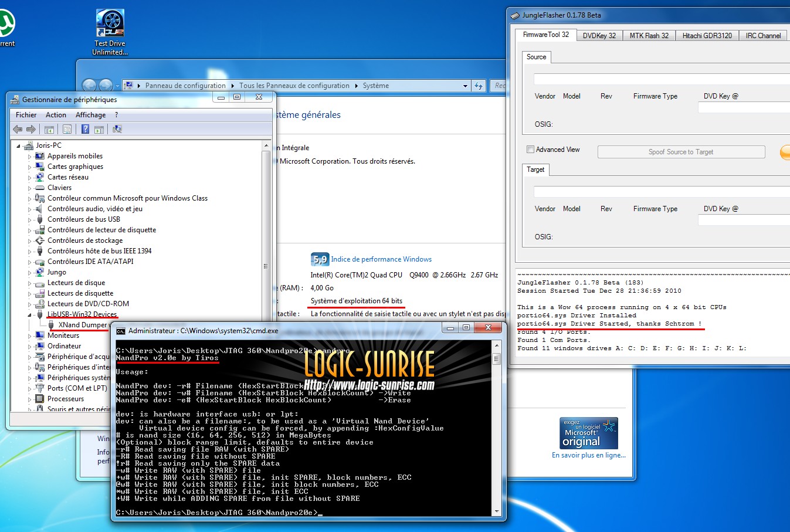Open Indice de performance Windows link
790x532 pixels.
[381, 259]
